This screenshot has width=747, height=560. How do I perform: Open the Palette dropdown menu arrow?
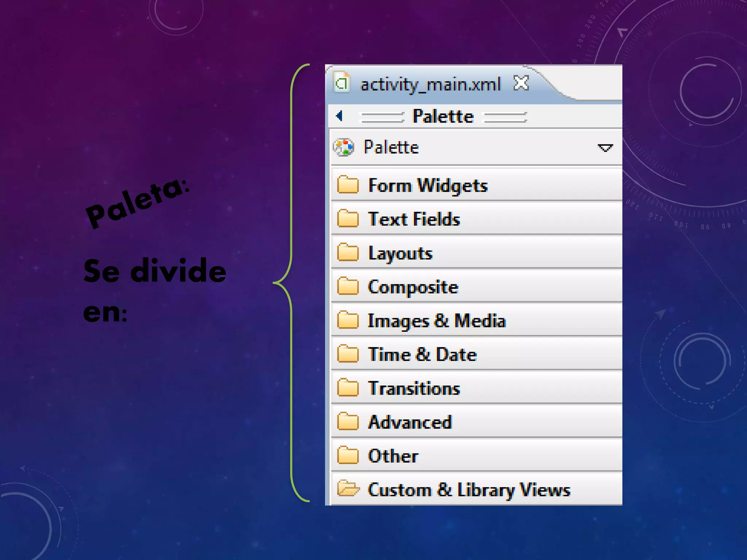click(x=605, y=148)
